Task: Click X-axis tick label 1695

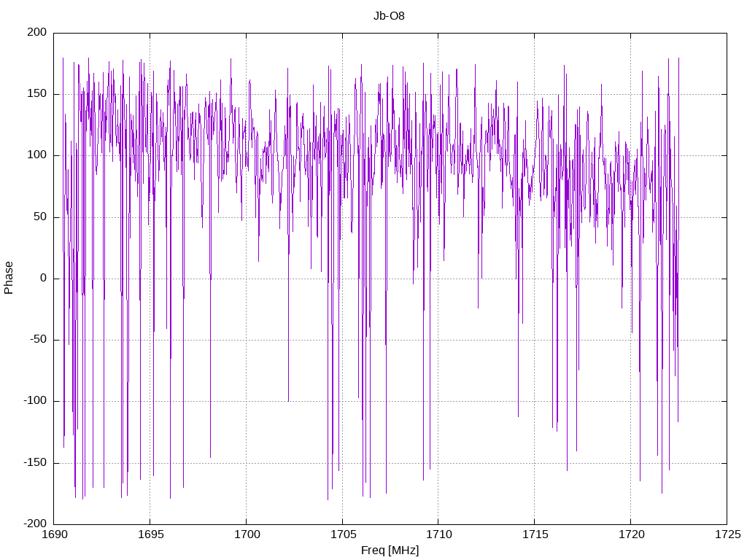Action: click(150, 534)
